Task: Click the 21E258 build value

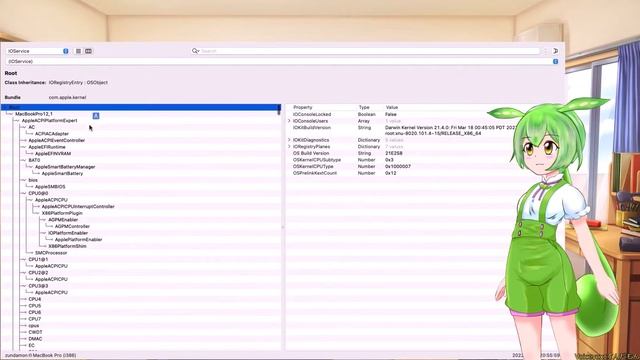Action: click(393, 153)
